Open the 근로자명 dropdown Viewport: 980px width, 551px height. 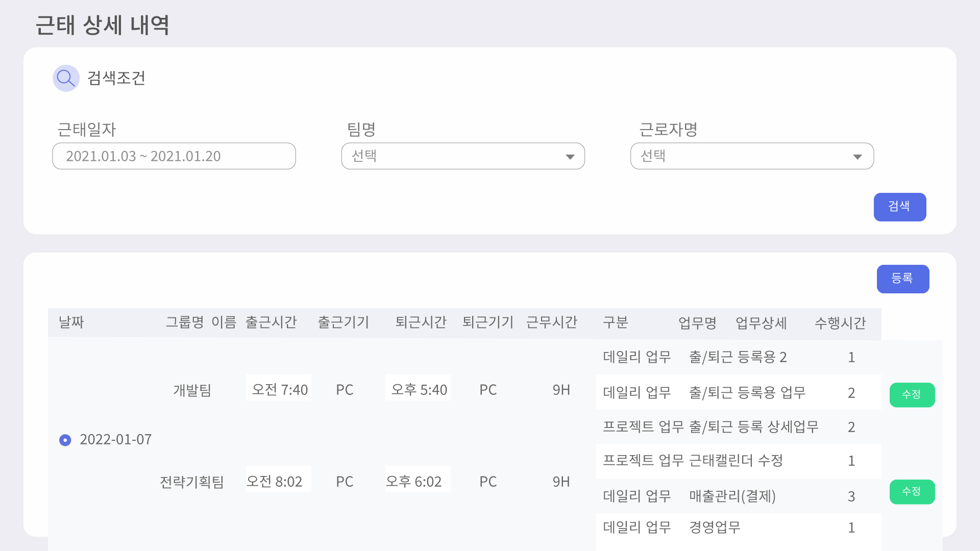pos(752,156)
